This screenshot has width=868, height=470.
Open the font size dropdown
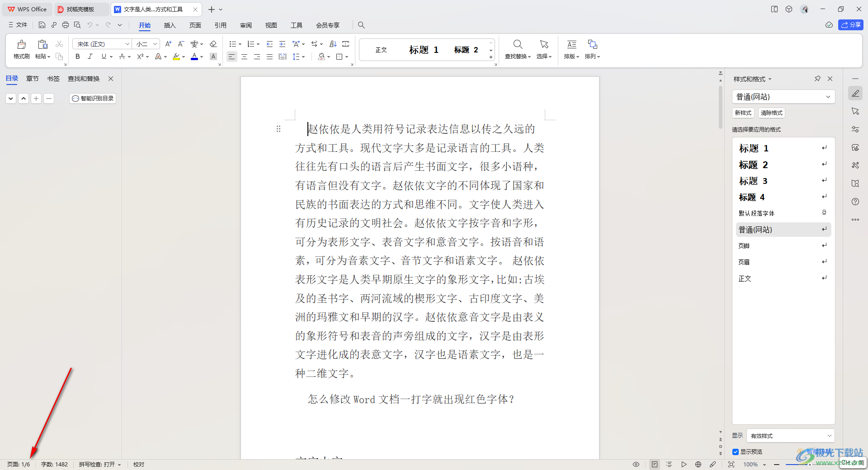pyautogui.click(x=155, y=44)
